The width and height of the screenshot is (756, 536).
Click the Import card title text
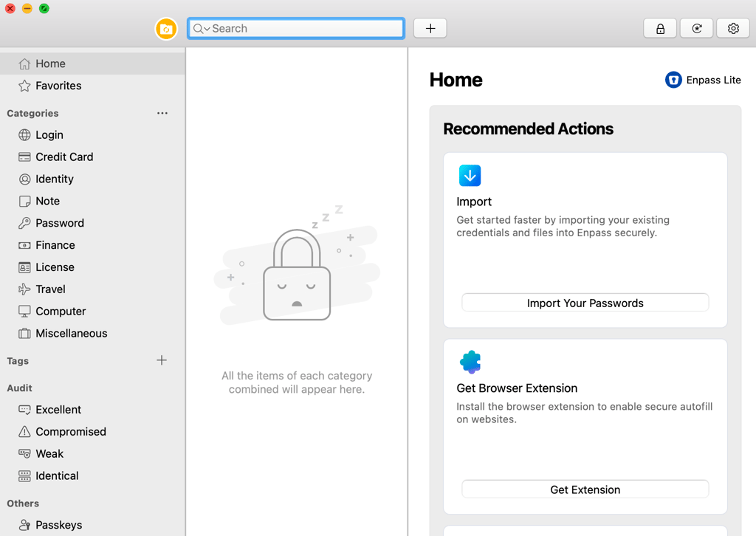click(x=474, y=202)
